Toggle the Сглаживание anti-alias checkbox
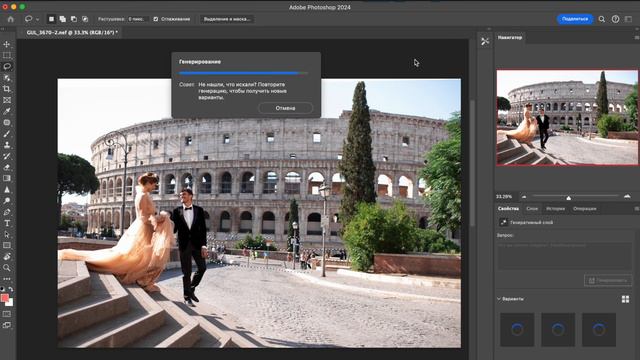Screen dimensions: 640x360 (156, 19)
